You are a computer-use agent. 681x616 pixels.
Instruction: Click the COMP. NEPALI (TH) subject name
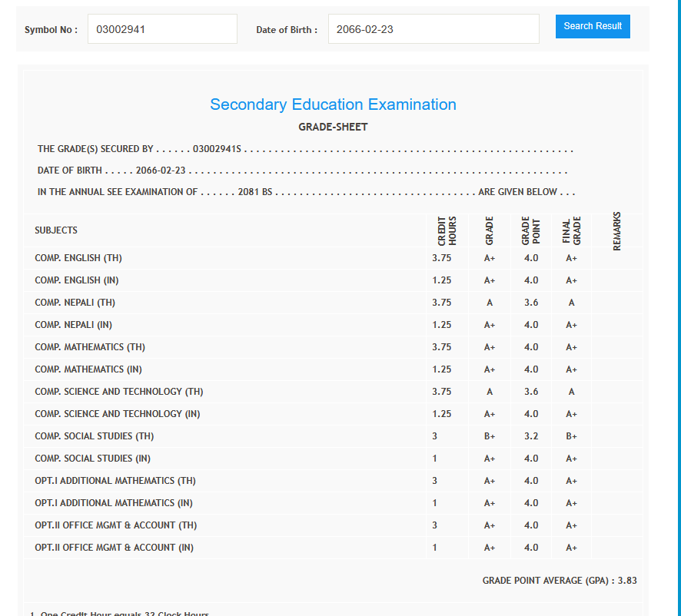click(x=75, y=303)
